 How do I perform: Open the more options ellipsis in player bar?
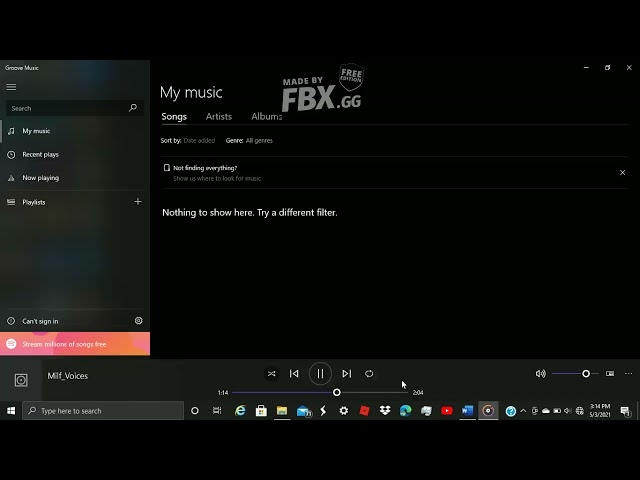pyautogui.click(x=629, y=374)
